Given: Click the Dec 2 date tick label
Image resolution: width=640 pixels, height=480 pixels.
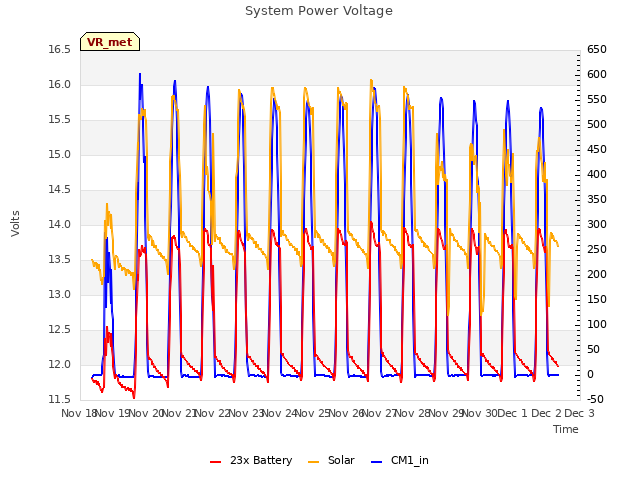Looking at the screenshot, I should point(546,413).
